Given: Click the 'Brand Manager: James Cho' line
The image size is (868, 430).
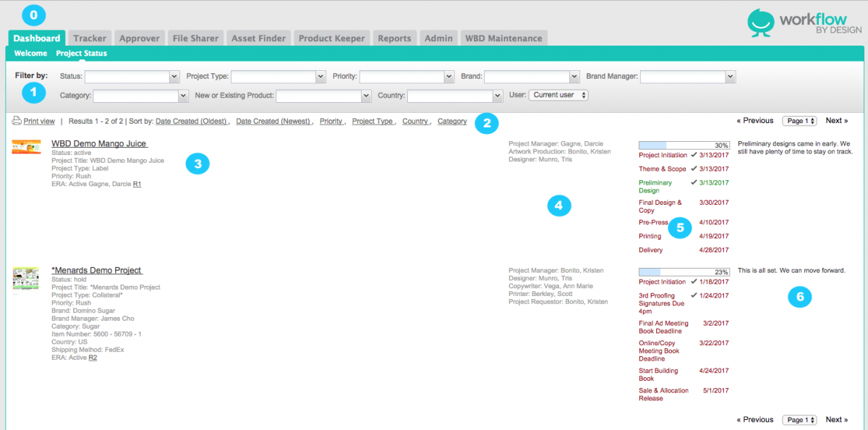Looking at the screenshot, I should pos(93,319).
